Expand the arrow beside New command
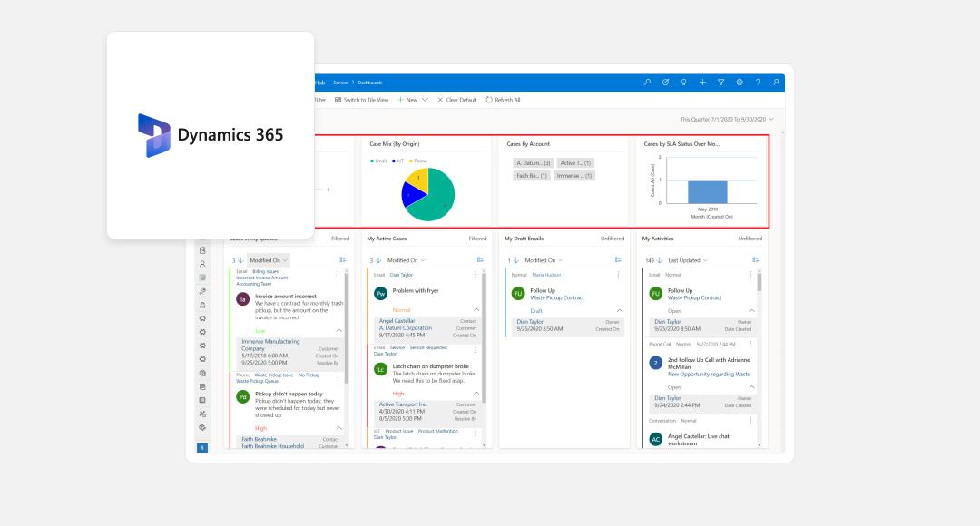Viewport: 980px width, 526px height. pos(425,100)
